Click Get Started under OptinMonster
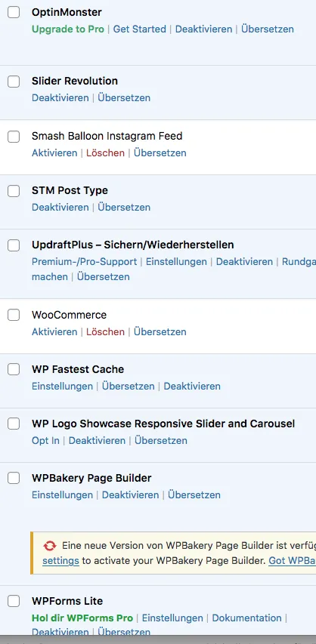 [x=140, y=29]
